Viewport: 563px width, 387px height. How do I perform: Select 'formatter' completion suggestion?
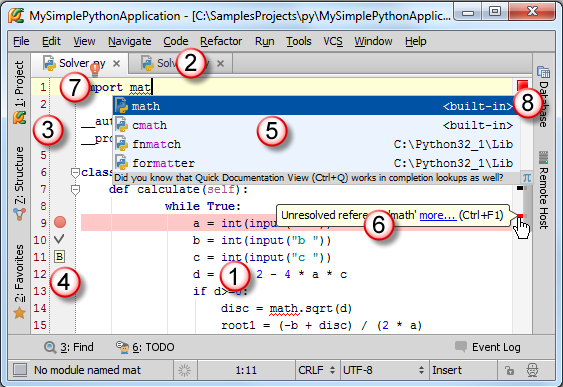[316, 163]
